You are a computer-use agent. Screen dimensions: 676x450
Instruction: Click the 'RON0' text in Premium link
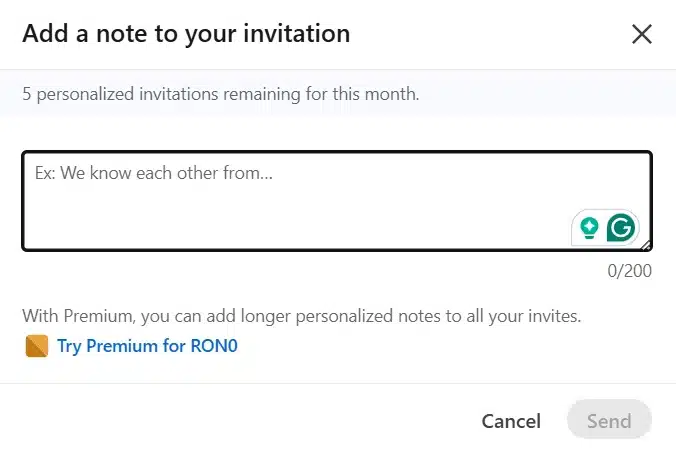pos(214,346)
